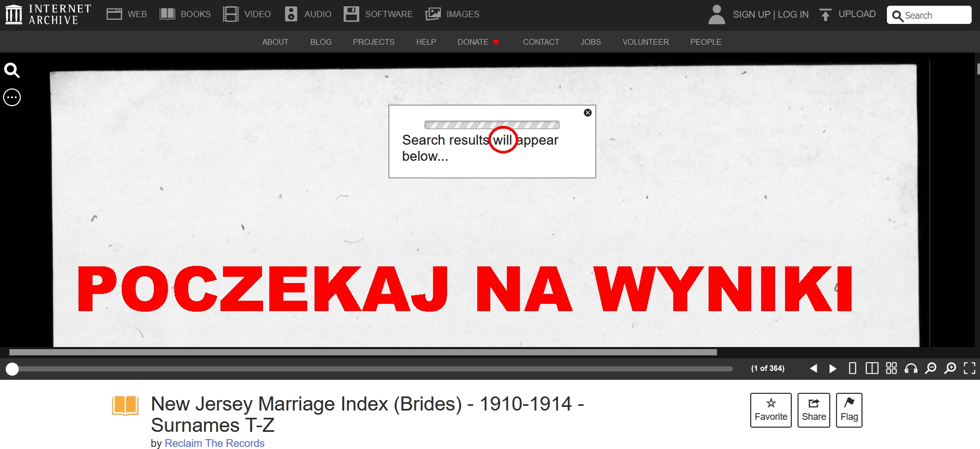
Task: Click the user avatar icon
Action: [x=716, y=15]
